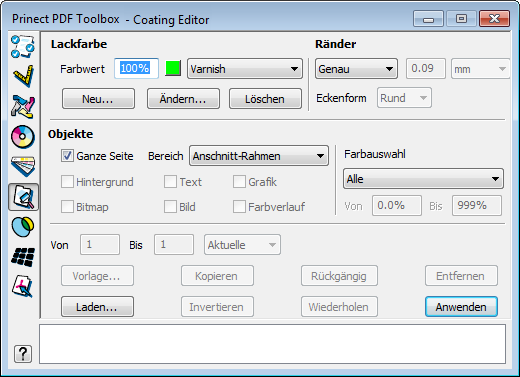This screenshot has width=520, height=377.
Task: Select the yellow ruler measuring tool
Action: [x=23, y=76]
